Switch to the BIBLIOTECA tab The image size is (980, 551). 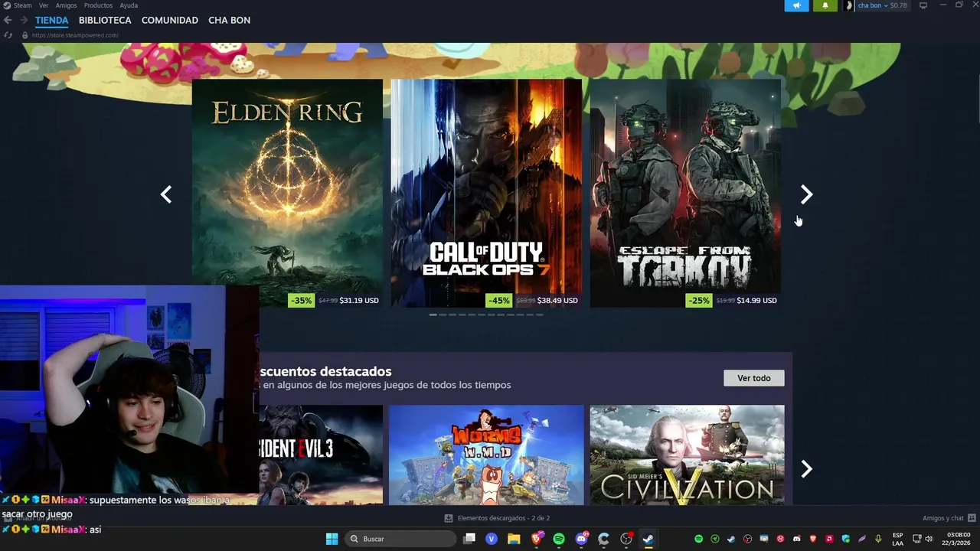coord(105,20)
